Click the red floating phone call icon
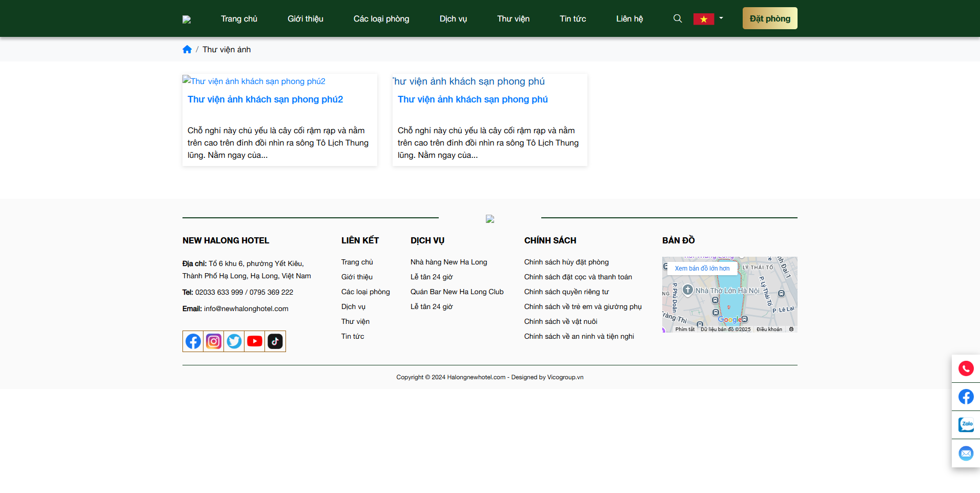 tap(966, 368)
